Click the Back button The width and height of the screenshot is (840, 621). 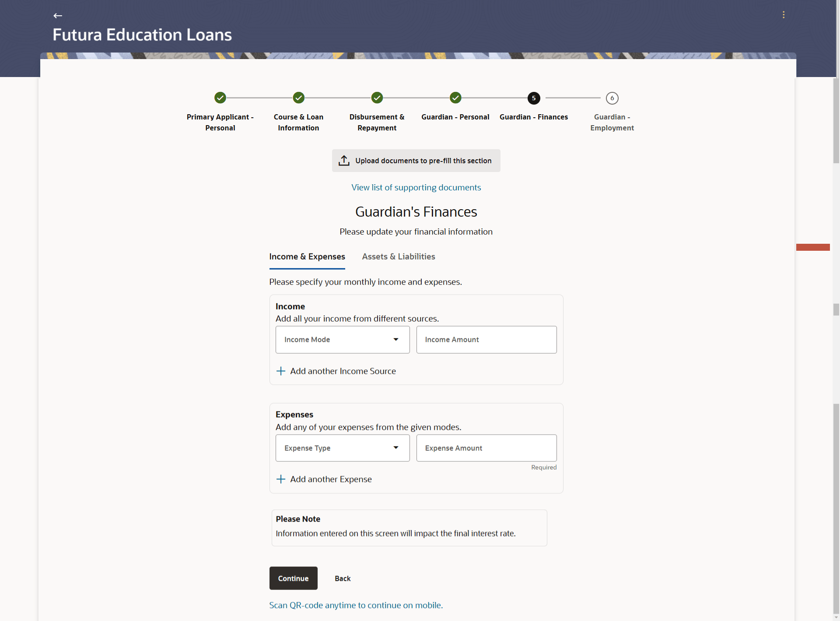[343, 578]
